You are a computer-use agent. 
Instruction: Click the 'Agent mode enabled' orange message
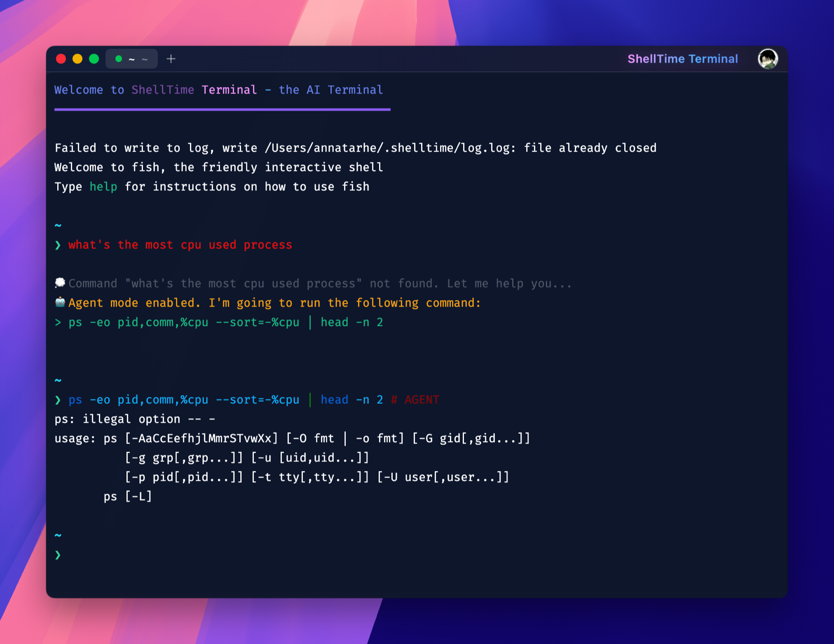click(x=275, y=303)
